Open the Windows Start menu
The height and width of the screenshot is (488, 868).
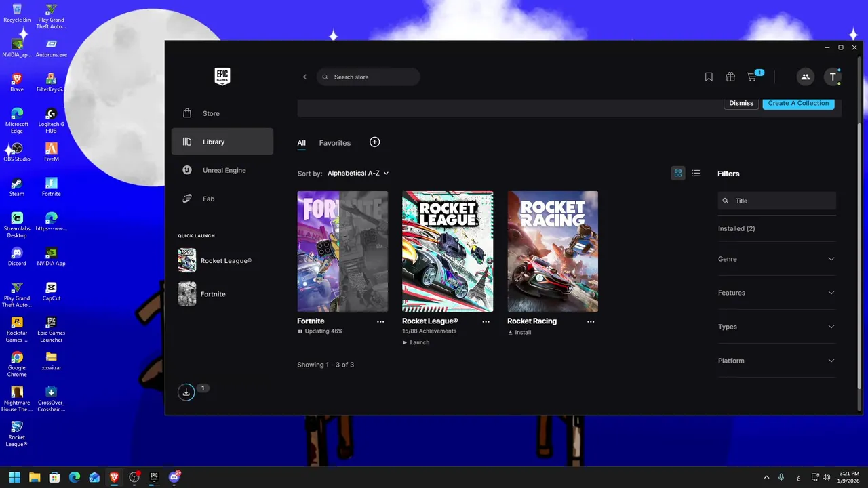click(14, 477)
